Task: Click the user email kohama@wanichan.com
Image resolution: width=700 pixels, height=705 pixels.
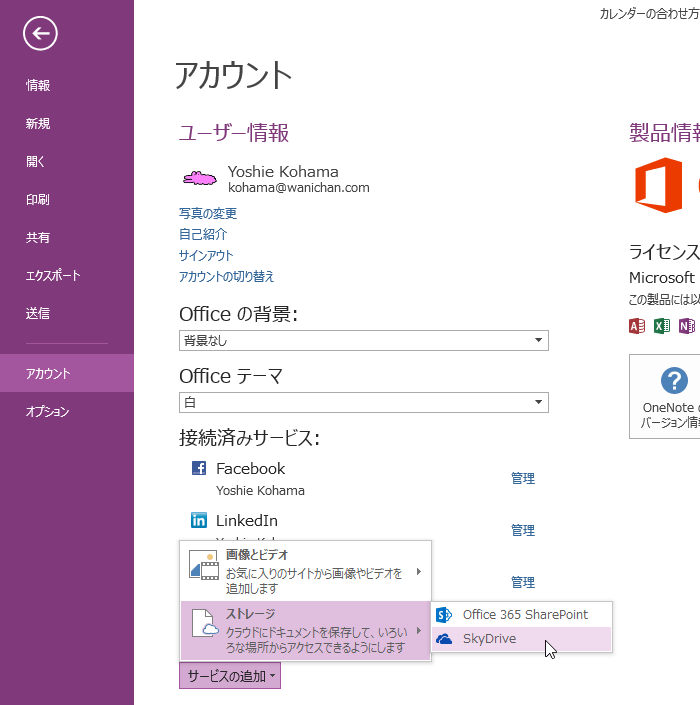Action: pos(299,187)
